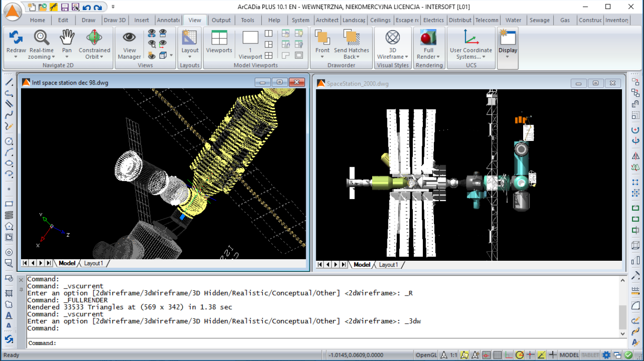Click the Send Hatches Back icon
The height and width of the screenshot is (361, 644).
pyautogui.click(x=352, y=38)
